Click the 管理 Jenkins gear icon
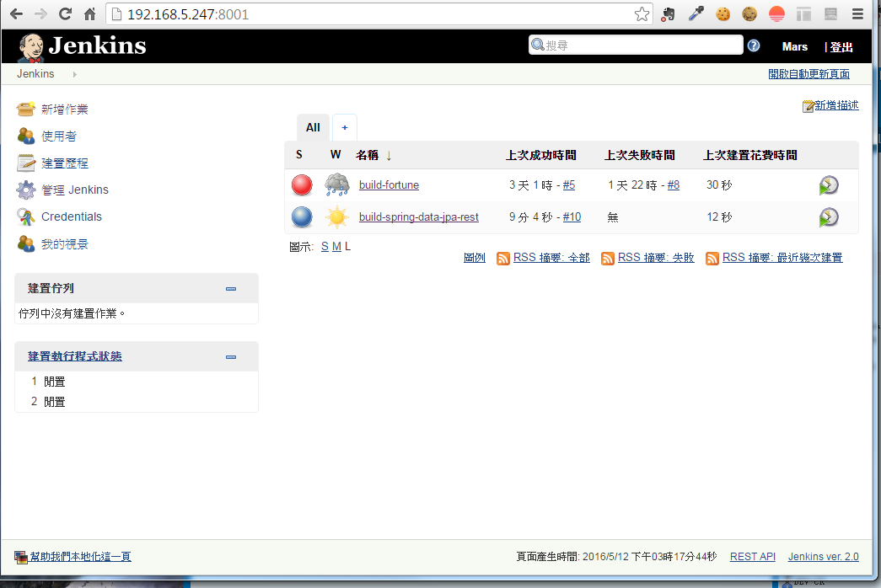 26,190
